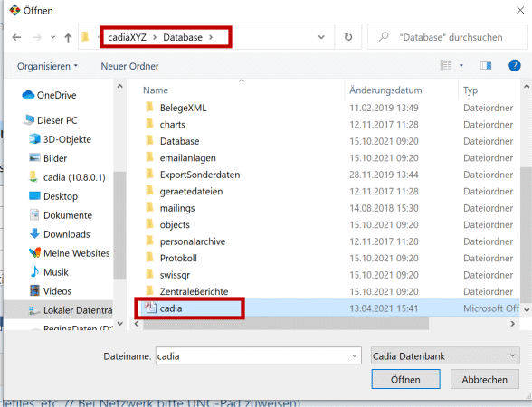The image size is (532, 407).
Task: Go up one folder level
Action: point(68,37)
